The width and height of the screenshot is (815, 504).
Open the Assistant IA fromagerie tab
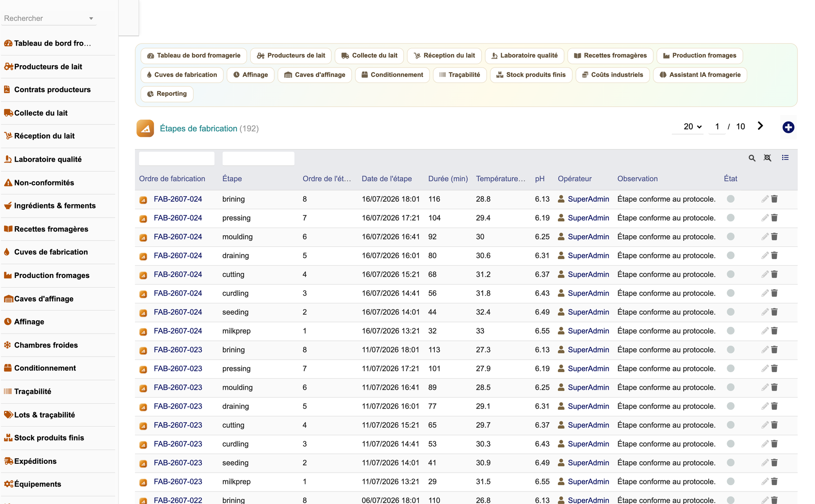coord(700,75)
